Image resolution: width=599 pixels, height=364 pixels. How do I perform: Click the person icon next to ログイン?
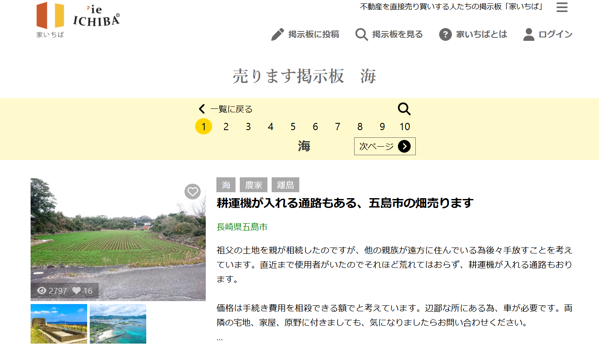pos(528,34)
